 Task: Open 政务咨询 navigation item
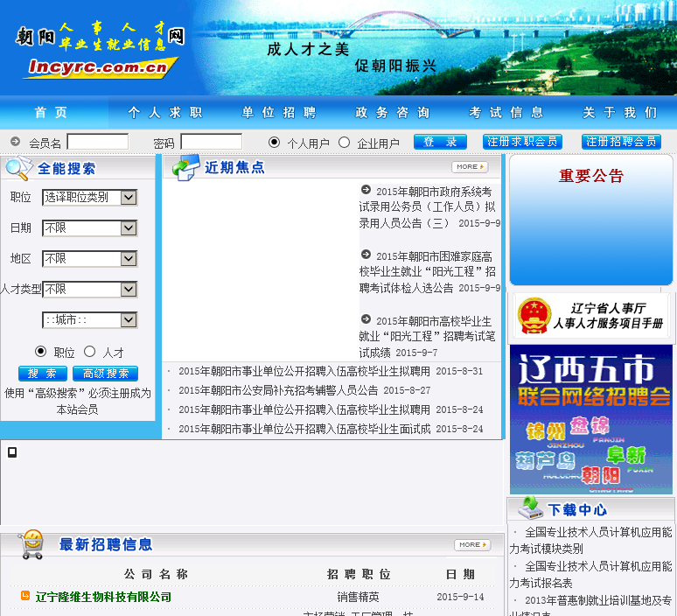pos(393,112)
